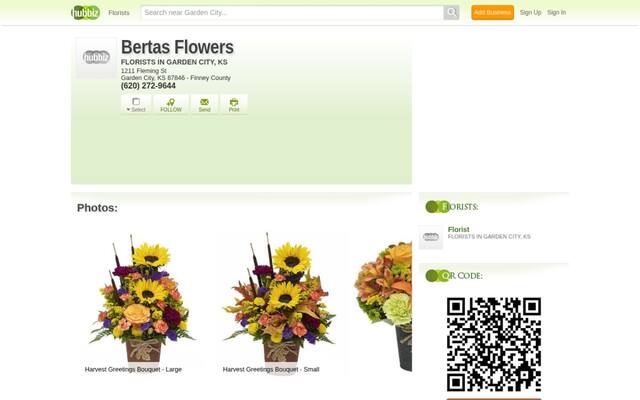
Task: Click the QR Code section heading
Action: [x=454, y=276]
